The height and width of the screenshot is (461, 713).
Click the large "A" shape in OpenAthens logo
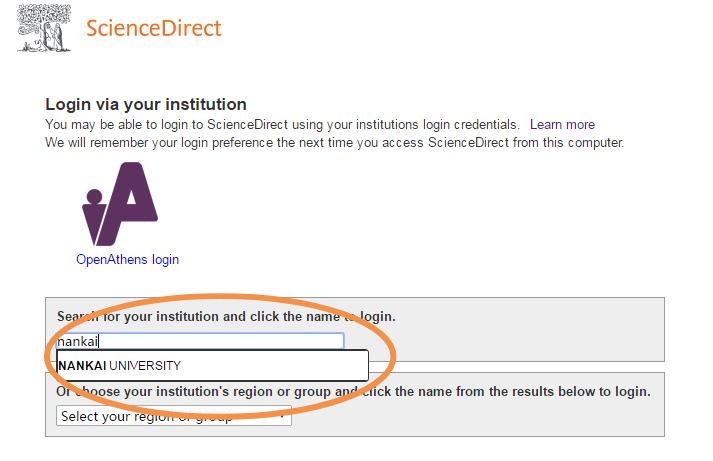coord(130,202)
